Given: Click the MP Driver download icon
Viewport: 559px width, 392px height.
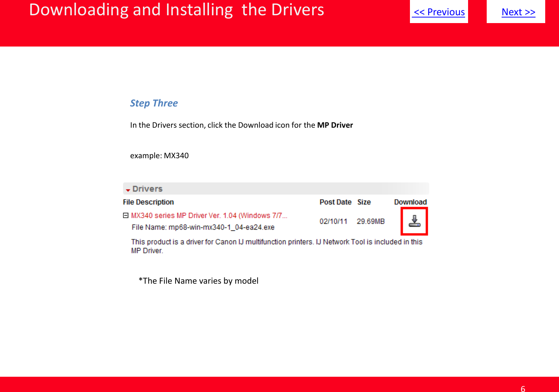Looking at the screenshot, I should [414, 221].
